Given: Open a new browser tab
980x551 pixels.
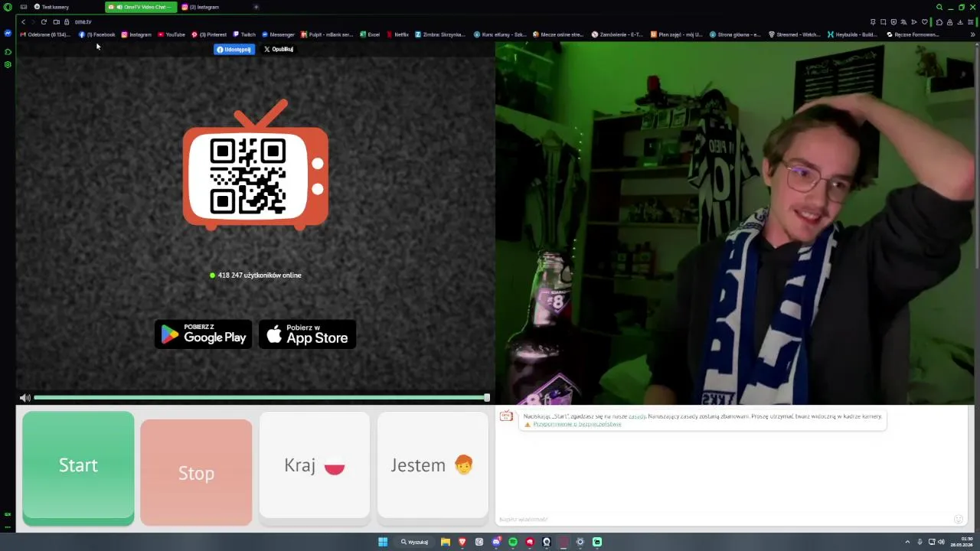Looking at the screenshot, I should [x=256, y=7].
